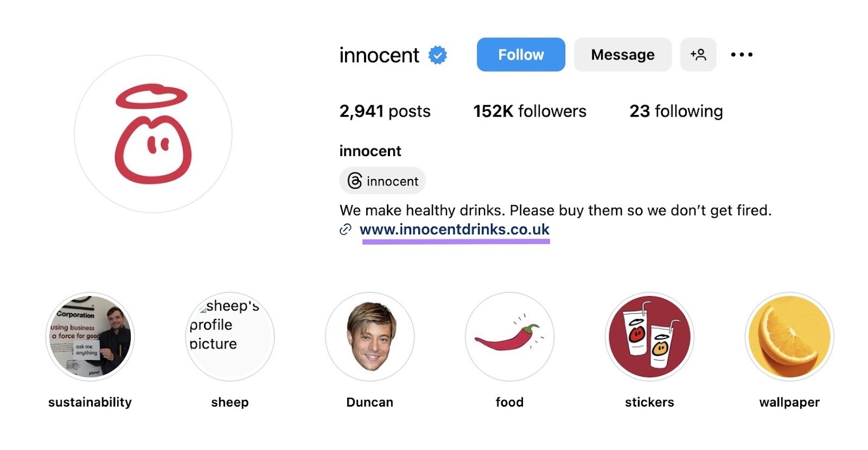Click the Message button
868x450 pixels.
tap(622, 54)
